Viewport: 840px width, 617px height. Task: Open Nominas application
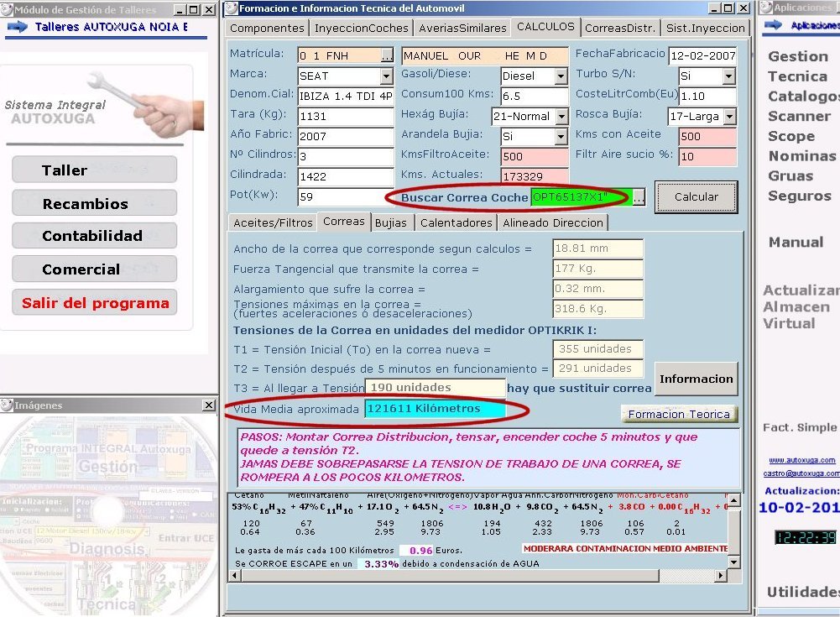coord(802,156)
